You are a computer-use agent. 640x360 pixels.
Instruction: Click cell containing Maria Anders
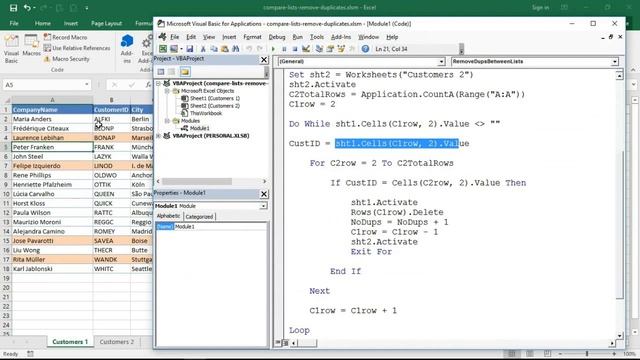pos(52,119)
